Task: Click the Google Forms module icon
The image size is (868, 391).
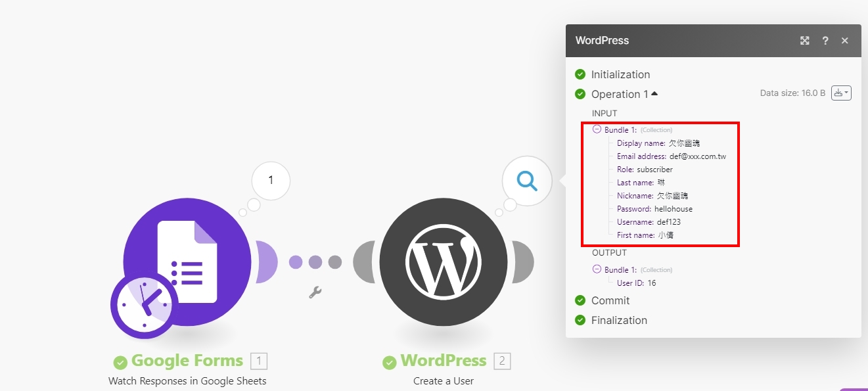Action: (187, 263)
